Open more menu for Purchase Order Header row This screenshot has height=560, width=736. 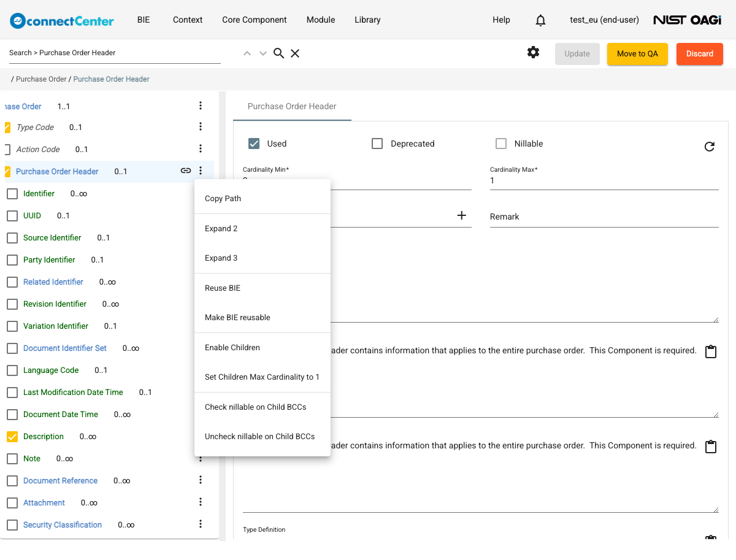(x=201, y=171)
